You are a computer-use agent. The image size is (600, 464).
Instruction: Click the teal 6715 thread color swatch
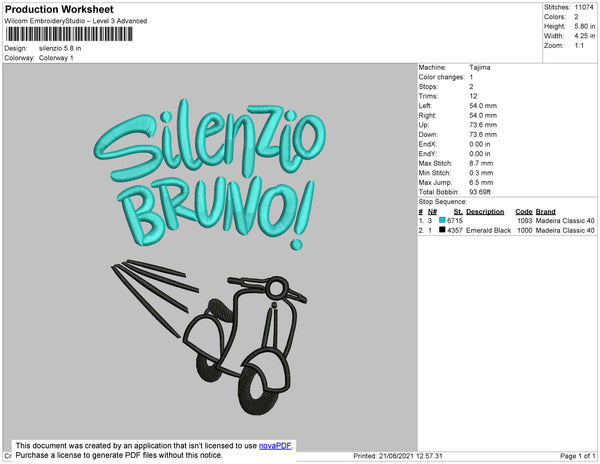pos(442,220)
